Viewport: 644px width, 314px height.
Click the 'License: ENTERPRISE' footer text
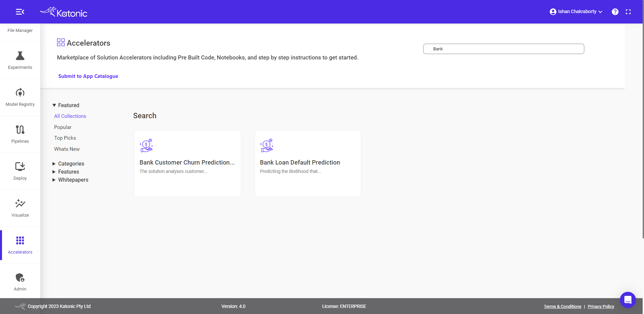point(344,306)
